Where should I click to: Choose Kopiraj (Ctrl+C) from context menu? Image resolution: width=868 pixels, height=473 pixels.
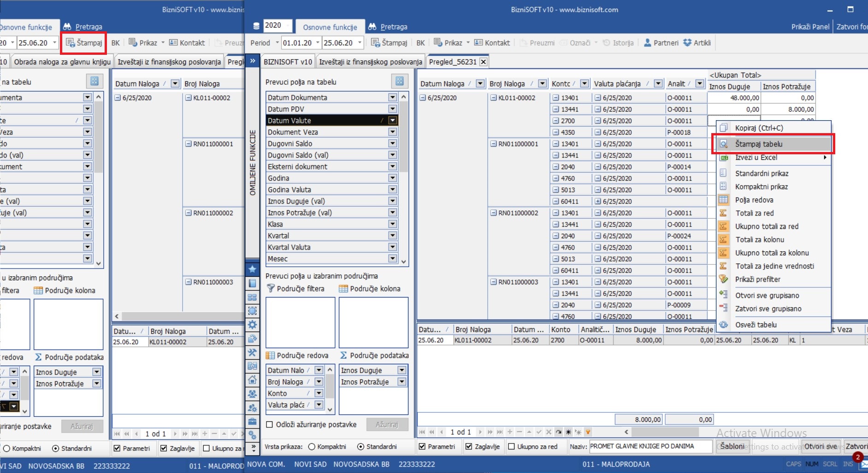tap(774, 128)
